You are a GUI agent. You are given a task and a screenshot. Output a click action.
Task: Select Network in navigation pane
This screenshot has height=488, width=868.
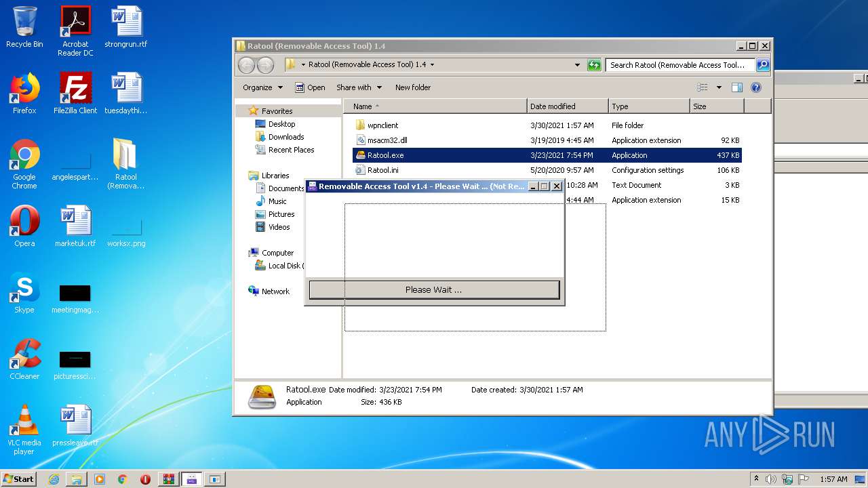pyautogui.click(x=275, y=291)
